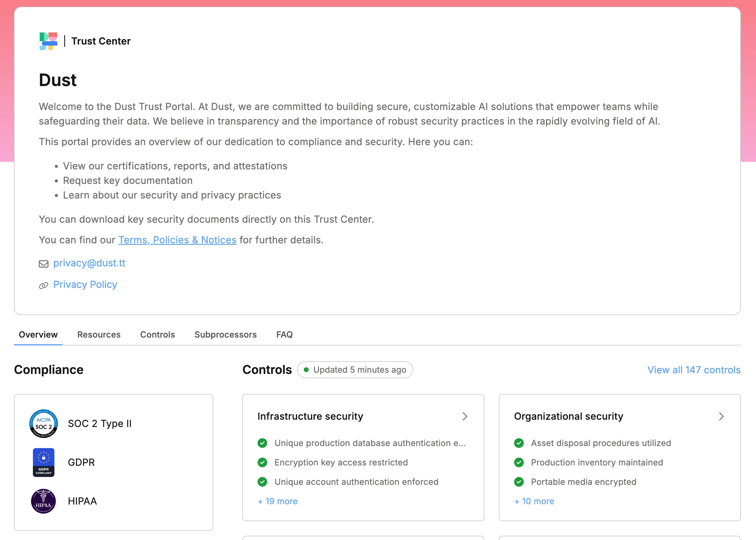
Task: Open the FAQ tab
Action: point(284,335)
